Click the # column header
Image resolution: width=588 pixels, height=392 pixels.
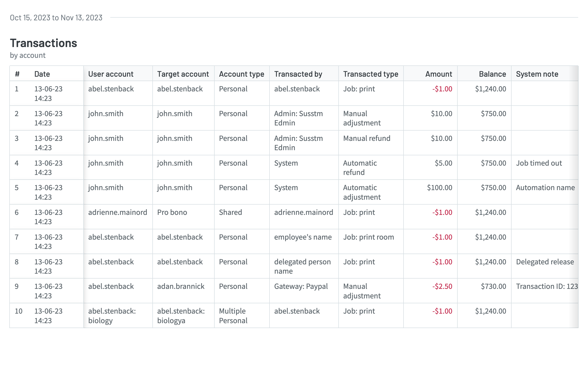click(17, 74)
